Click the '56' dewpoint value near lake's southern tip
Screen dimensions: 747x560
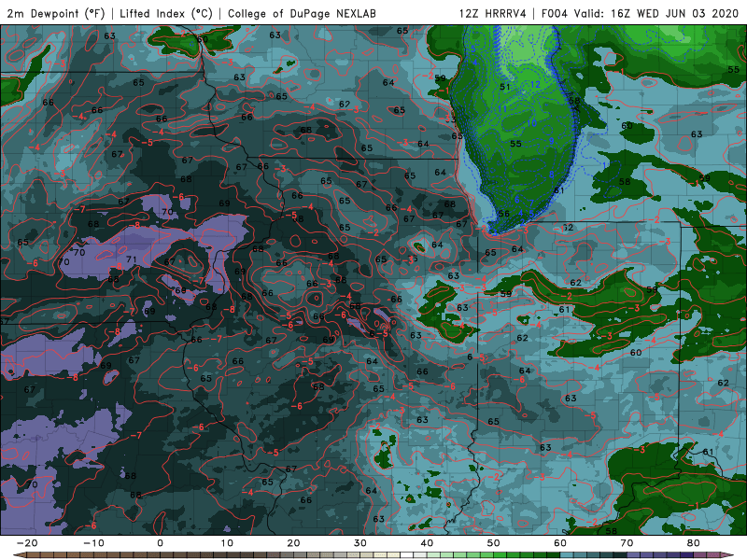(503, 214)
